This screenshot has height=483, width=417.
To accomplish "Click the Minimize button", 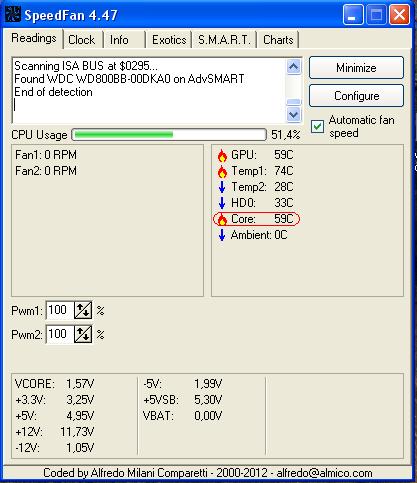I will [x=356, y=68].
